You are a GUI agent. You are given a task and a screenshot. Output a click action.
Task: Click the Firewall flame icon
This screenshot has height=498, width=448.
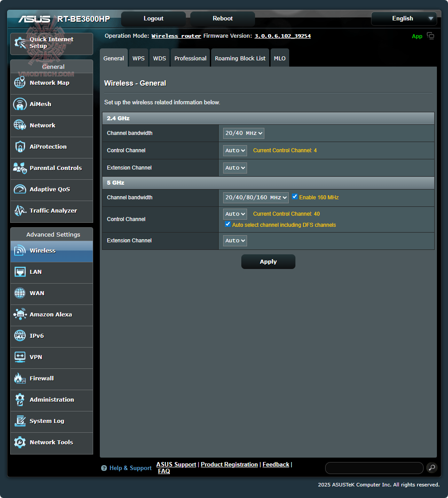pos(20,378)
